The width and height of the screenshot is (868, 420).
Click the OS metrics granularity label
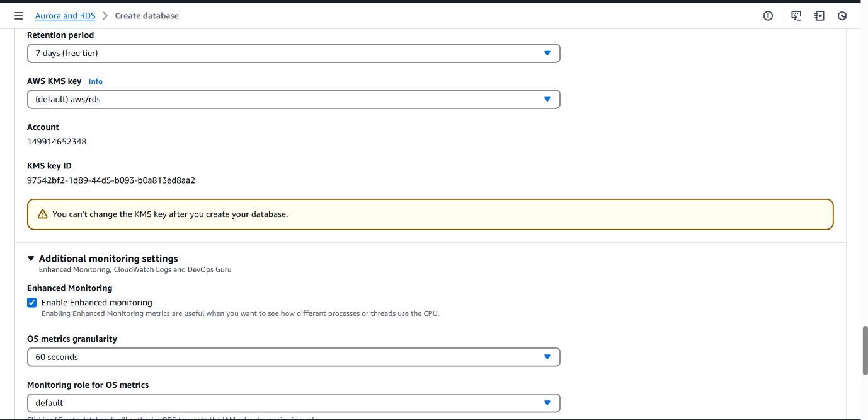(72, 339)
